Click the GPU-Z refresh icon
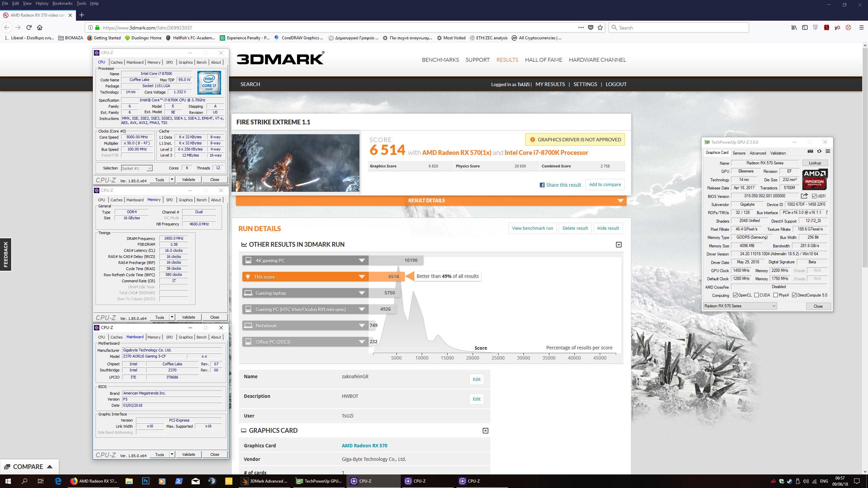868x488 pixels. [x=819, y=151]
